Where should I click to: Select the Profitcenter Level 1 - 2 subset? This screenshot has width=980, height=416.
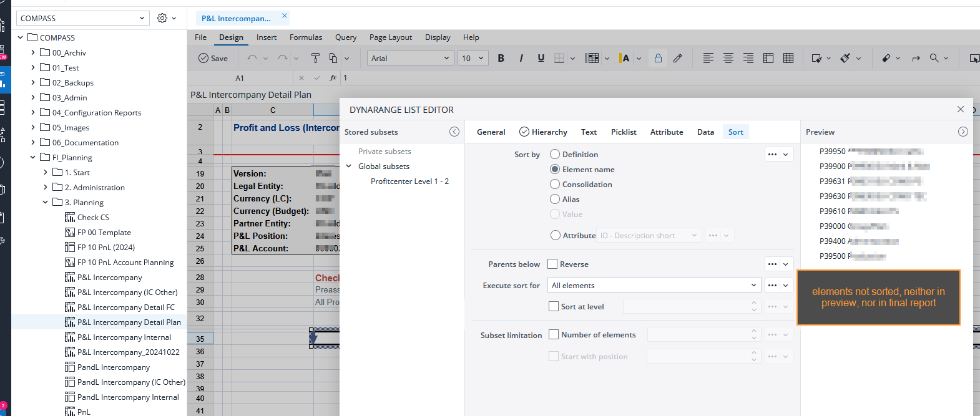[x=409, y=181]
